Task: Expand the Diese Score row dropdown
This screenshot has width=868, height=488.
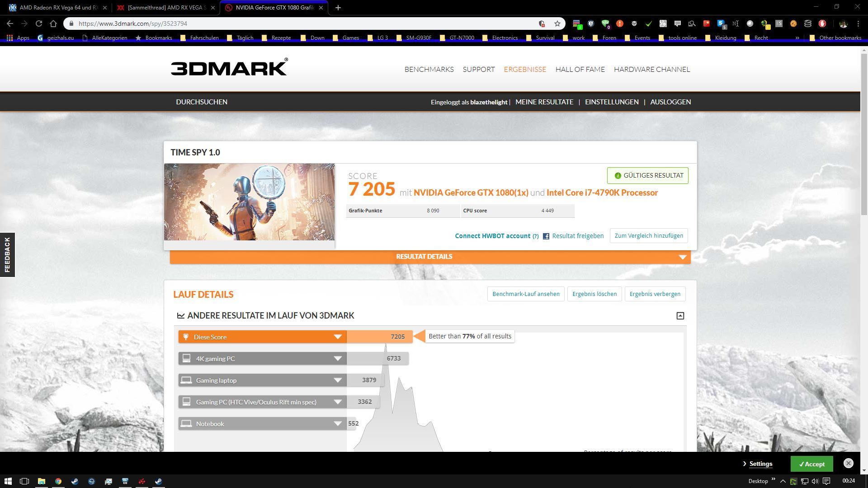Action: click(x=337, y=337)
